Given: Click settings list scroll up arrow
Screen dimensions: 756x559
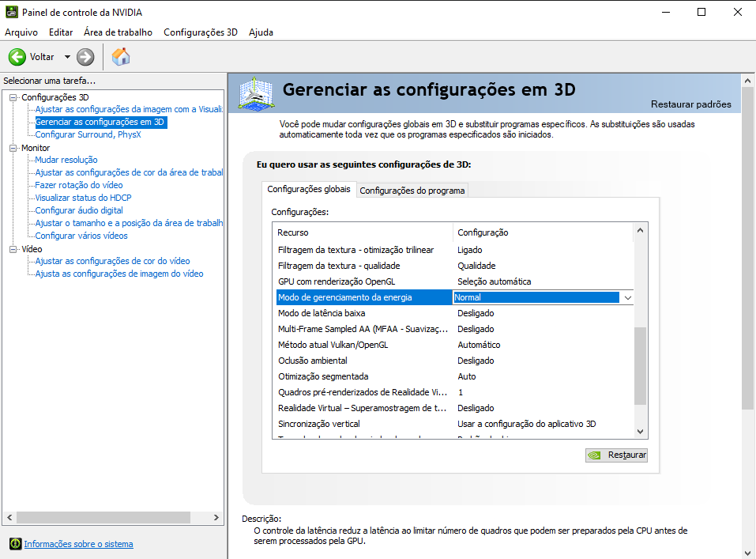Looking at the screenshot, I should click(x=640, y=231).
